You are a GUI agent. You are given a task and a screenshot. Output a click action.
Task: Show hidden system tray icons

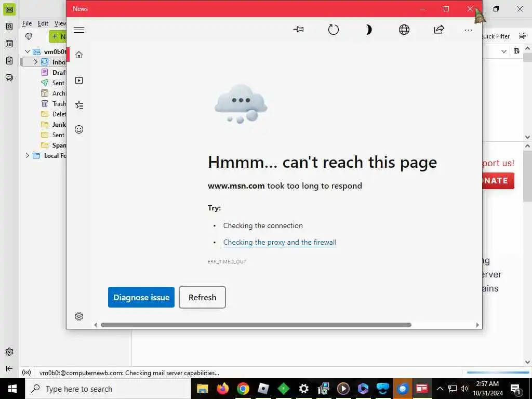440,389
